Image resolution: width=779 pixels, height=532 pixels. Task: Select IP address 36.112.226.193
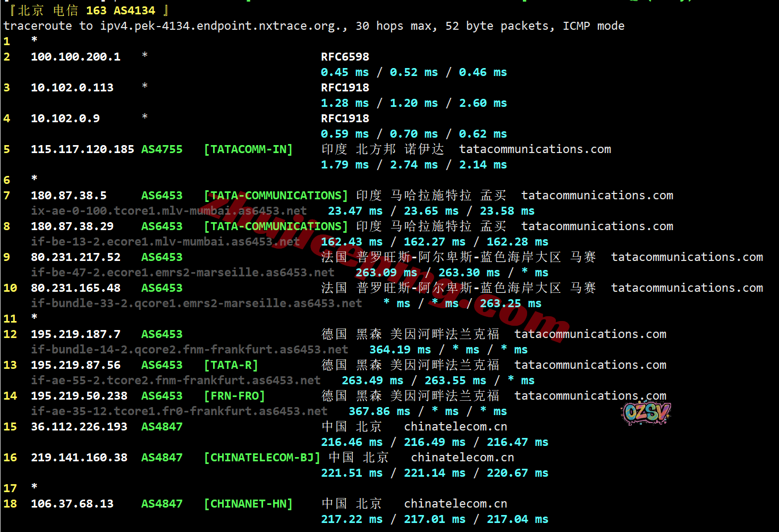79,427
